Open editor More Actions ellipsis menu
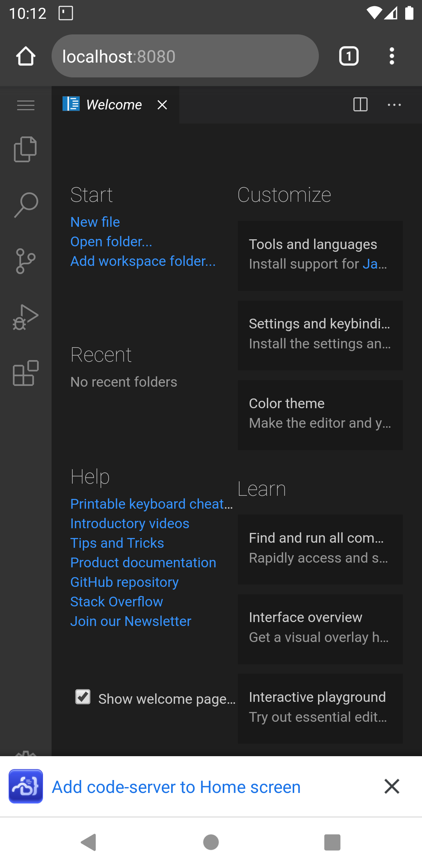Image resolution: width=422 pixels, height=868 pixels. point(394,105)
